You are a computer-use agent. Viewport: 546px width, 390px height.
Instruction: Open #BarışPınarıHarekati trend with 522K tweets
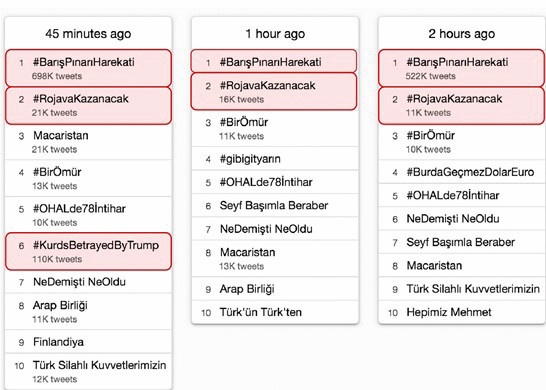(462, 68)
